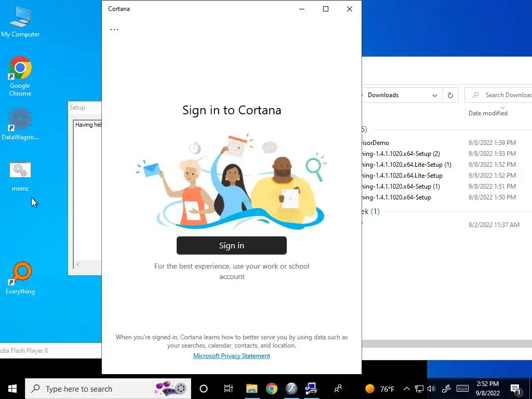
Task: Click the volume speaker tray icon
Action: click(432, 389)
